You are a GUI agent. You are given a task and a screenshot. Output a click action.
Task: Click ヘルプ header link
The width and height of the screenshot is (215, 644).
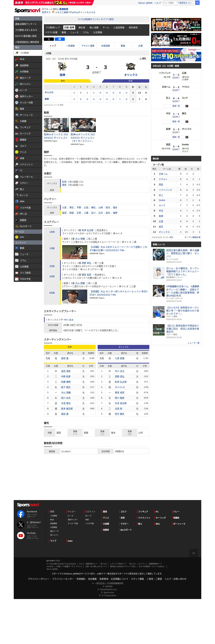tap(158, 3)
